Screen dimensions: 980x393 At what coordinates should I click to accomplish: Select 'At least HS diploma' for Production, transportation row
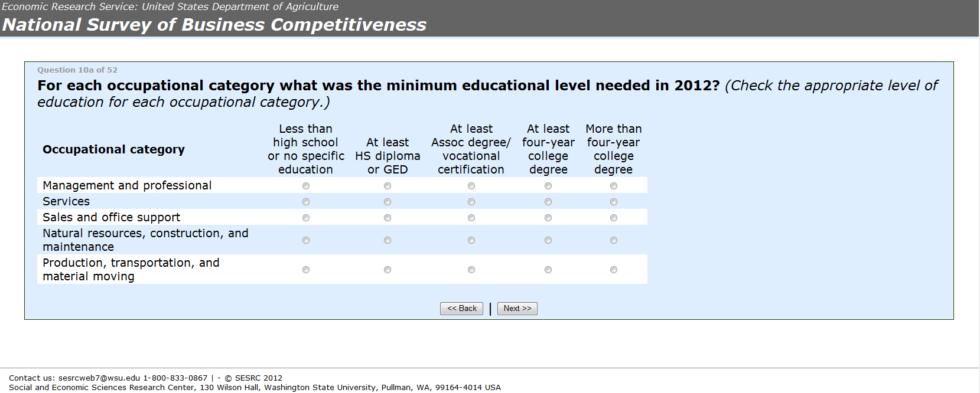[x=388, y=270]
